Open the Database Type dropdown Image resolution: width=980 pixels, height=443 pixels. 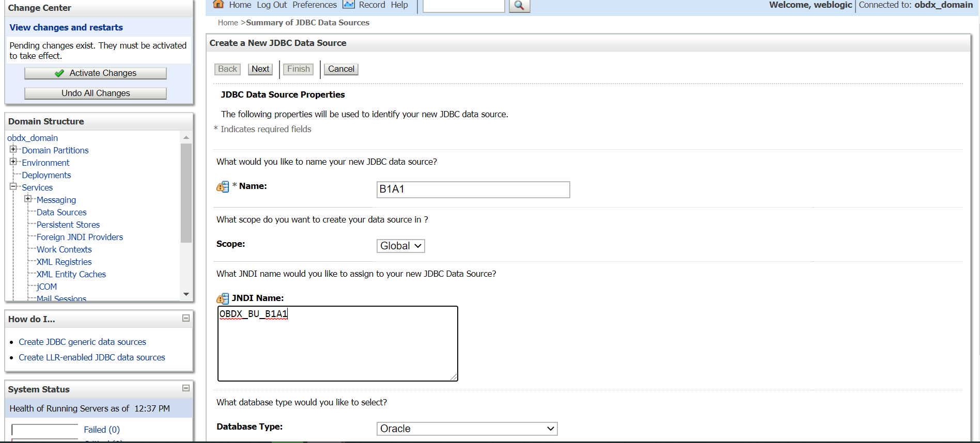tap(467, 429)
